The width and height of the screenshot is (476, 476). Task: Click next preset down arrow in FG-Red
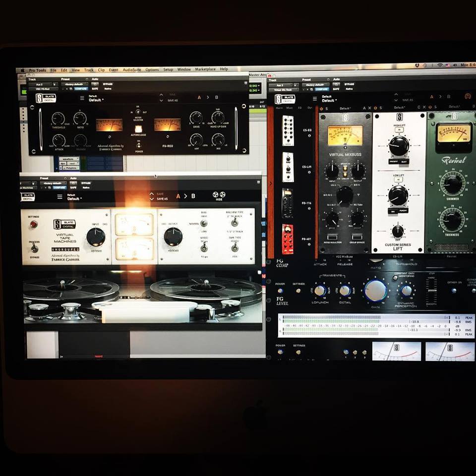tap(161, 101)
